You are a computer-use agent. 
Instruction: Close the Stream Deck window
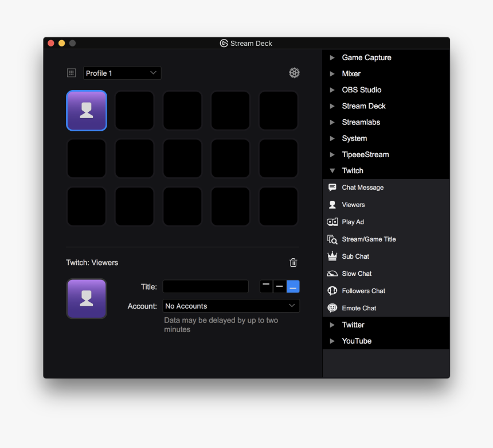coord(51,43)
